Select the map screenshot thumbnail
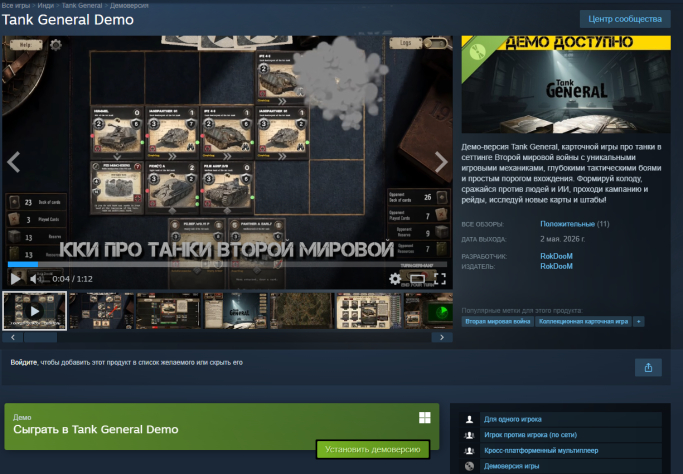 (302, 311)
